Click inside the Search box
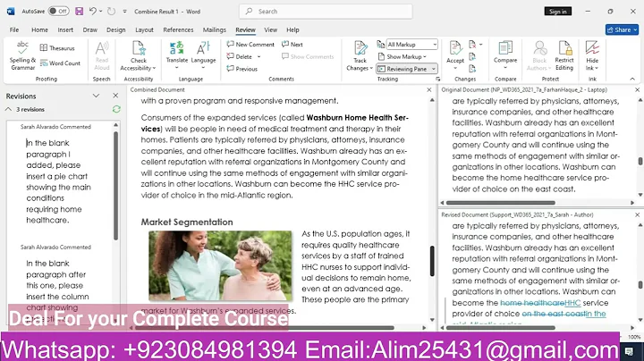This screenshot has width=644, height=361. [x=326, y=12]
